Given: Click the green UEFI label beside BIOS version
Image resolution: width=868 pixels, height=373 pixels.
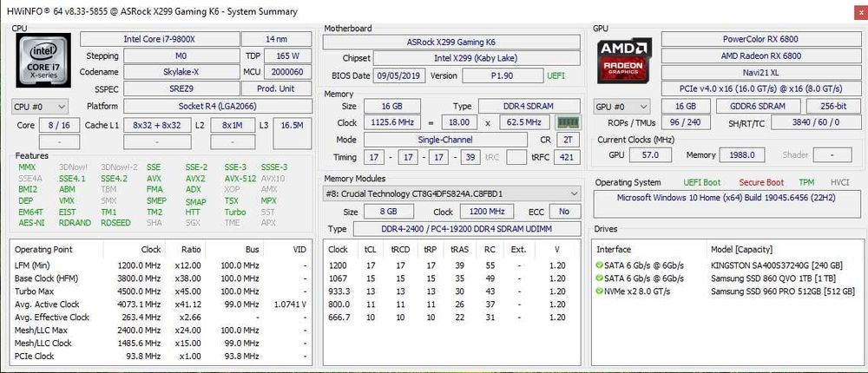Looking at the screenshot, I should 556,75.
